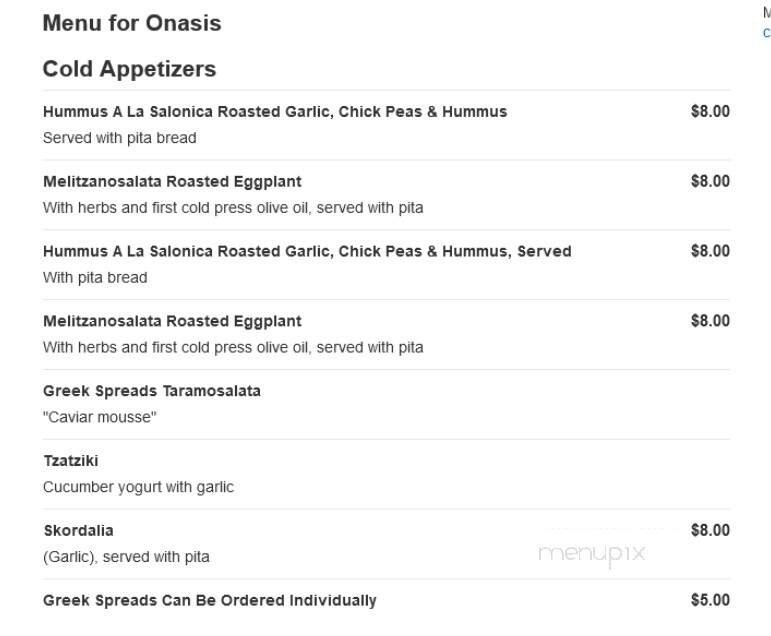This screenshot has height=636, width=771.
Task: Click the "Cold Appetizers" section heading
Action: click(x=129, y=69)
